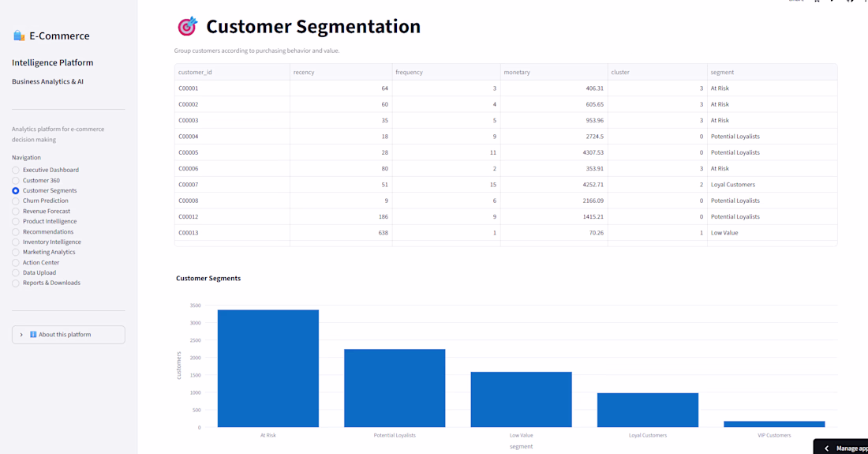Click the VIP Customers bar in chart
This screenshot has height=454, width=868.
coord(774,424)
